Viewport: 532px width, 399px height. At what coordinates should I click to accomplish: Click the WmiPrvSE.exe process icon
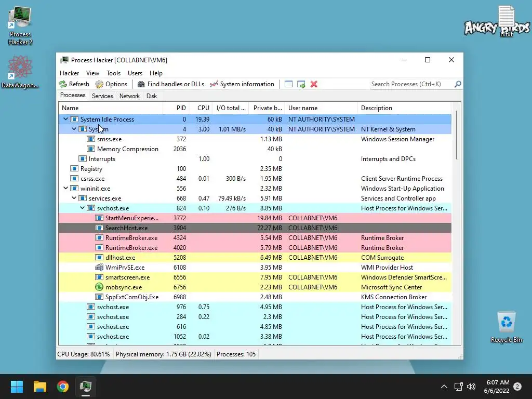[99, 267]
